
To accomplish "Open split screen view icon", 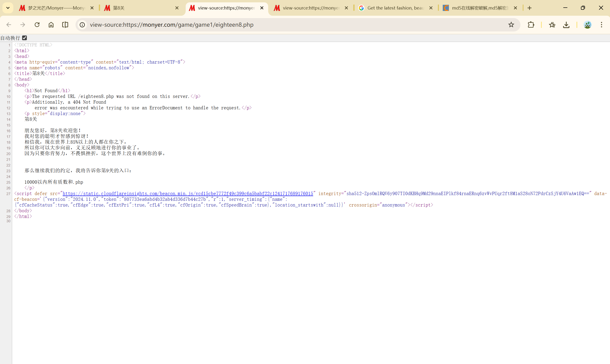I will coord(65,25).
